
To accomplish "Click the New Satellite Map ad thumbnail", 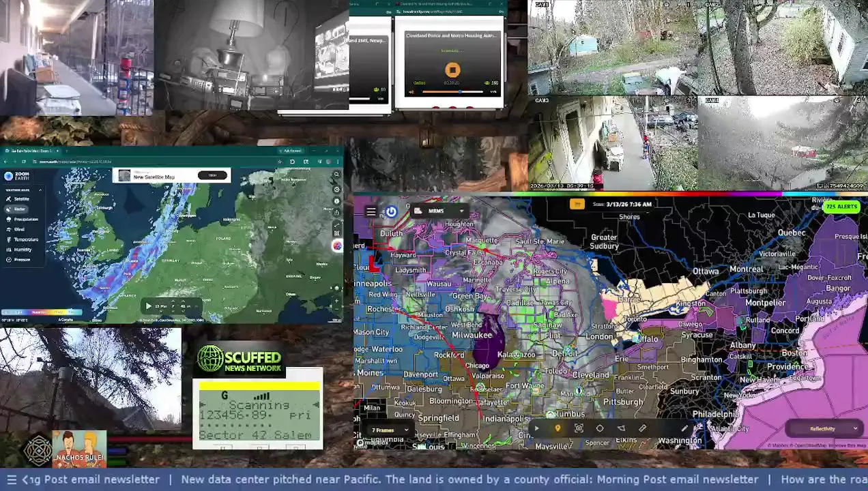I will 124,175.
